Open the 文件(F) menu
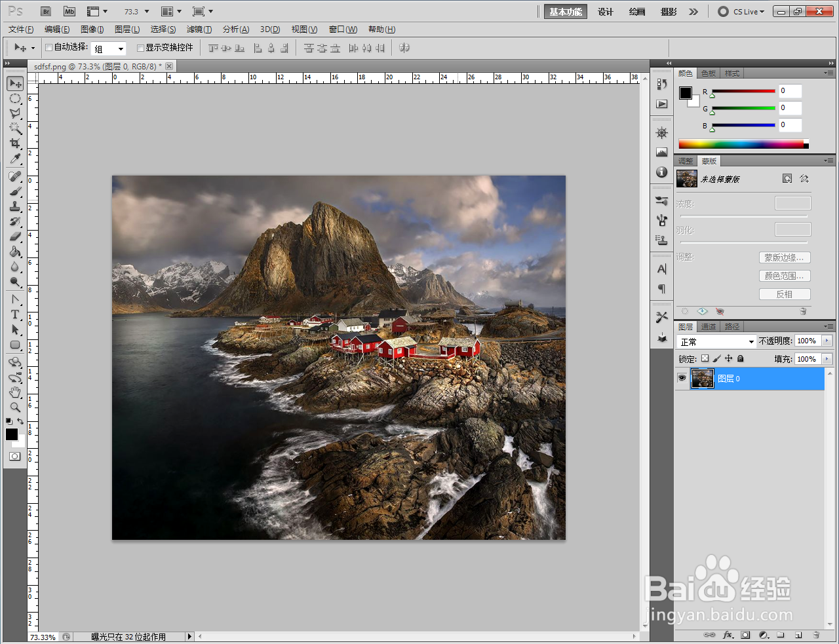 pyautogui.click(x=21, y=29)
